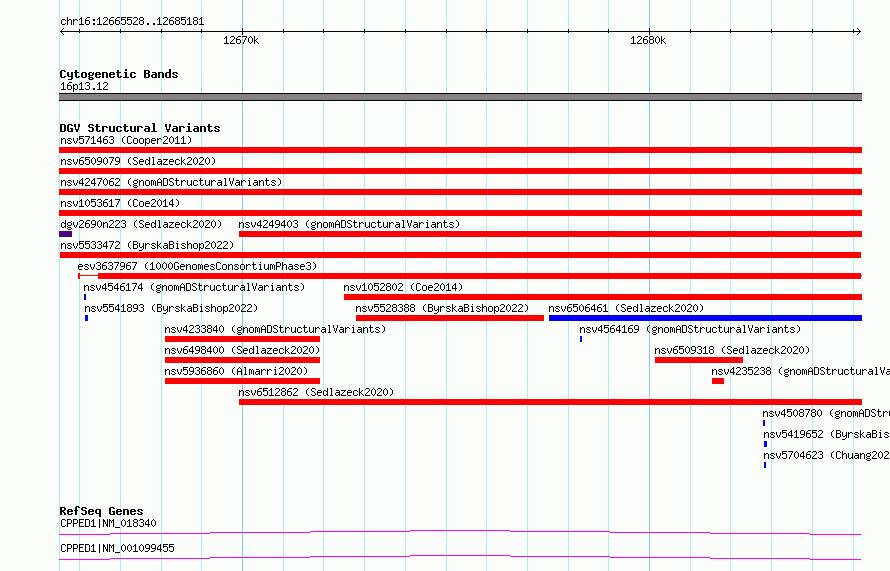Select the blue nsv6506461 variant bar
The image size is (890, 571).
706,318
